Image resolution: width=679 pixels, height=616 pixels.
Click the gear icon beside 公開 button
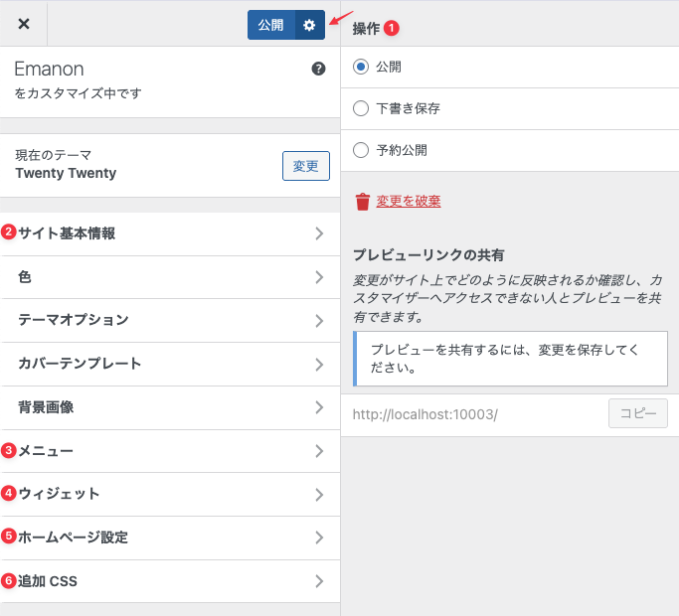point(309,25)
